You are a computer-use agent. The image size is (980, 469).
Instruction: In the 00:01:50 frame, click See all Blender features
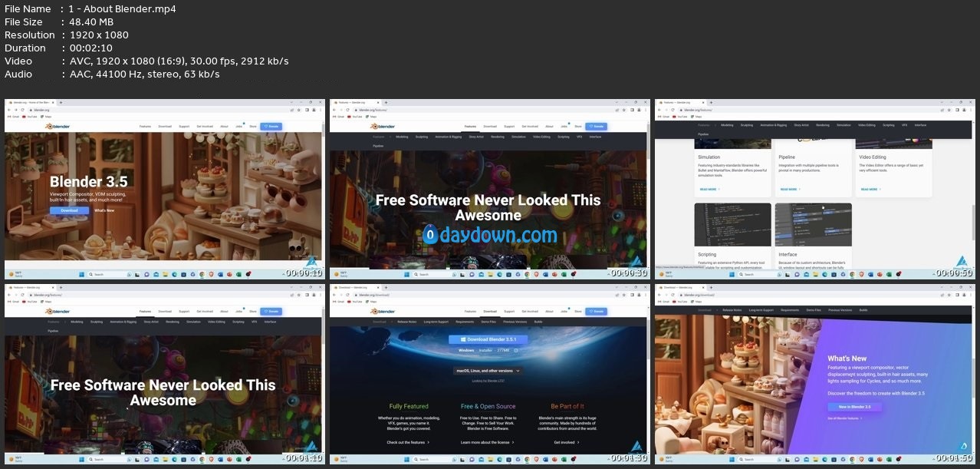[x=844, y=418]
